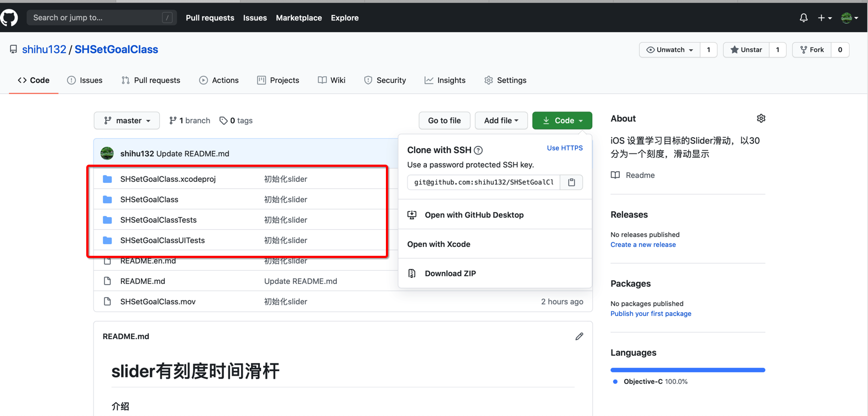The height and width of the screenshot is (416, 868).
Task: Click the tag icon beside 0 tags
Action: tap(223, 120)
